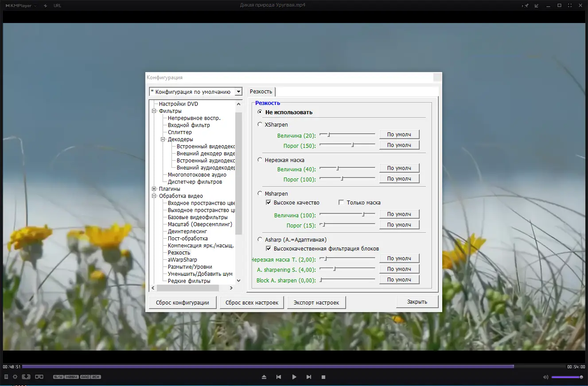Click the H264 codec indicator badge
Image resolution: width=588 pixels, height=386 pixels.
click(x=71, y=377)
